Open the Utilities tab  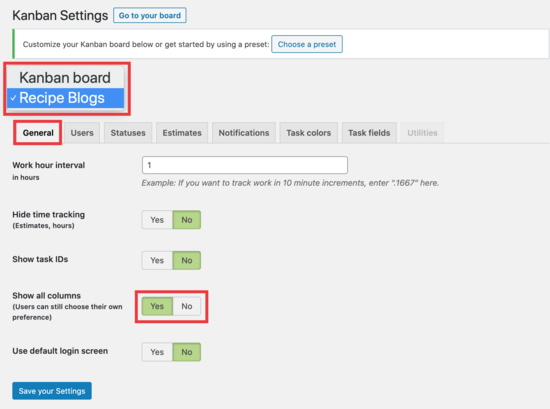click(422, 133)
